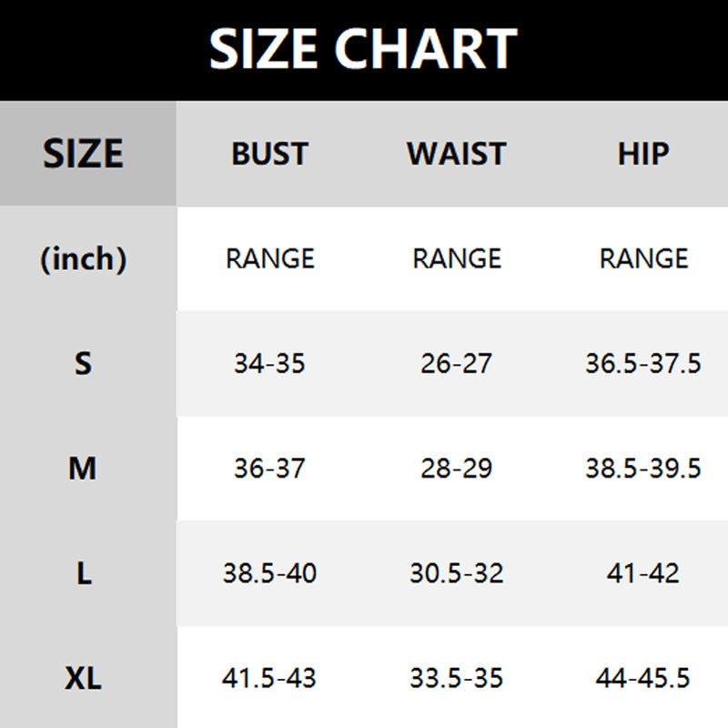Click the 34-35 bust value
This screenshot has height=728, width=728.
point(269,364)
